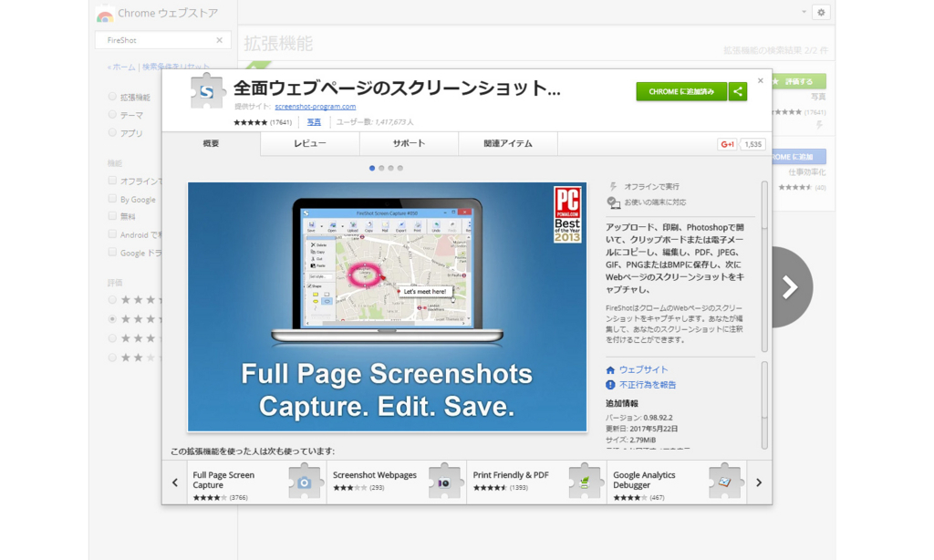Click the Chrome Web Store logo

(105, 15)
